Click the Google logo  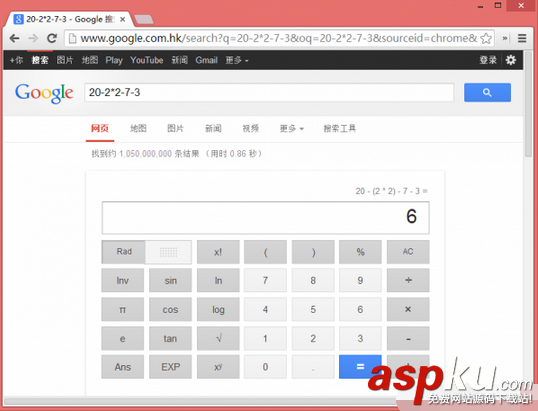click(44, 93)
